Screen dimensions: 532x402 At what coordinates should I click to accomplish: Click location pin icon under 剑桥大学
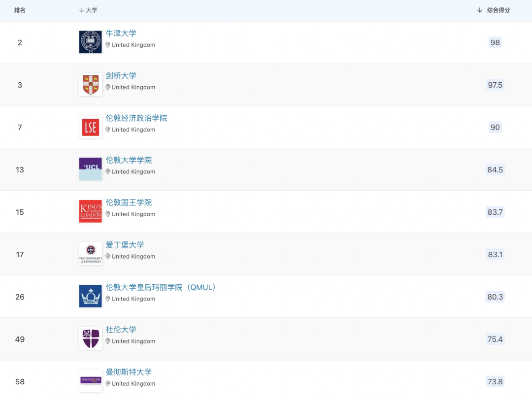(x=108, y=87)
